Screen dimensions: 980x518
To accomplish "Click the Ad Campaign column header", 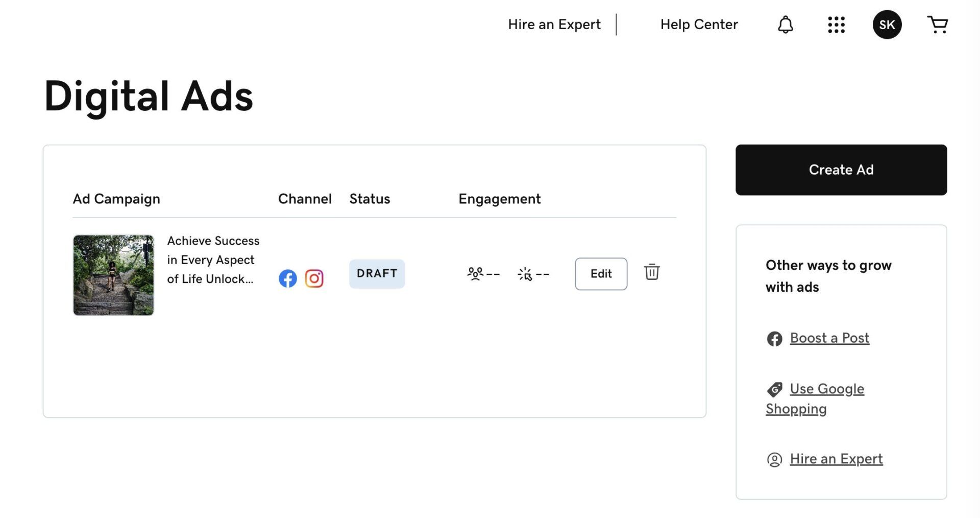I will pyautogui.click(x=116, y=199).
